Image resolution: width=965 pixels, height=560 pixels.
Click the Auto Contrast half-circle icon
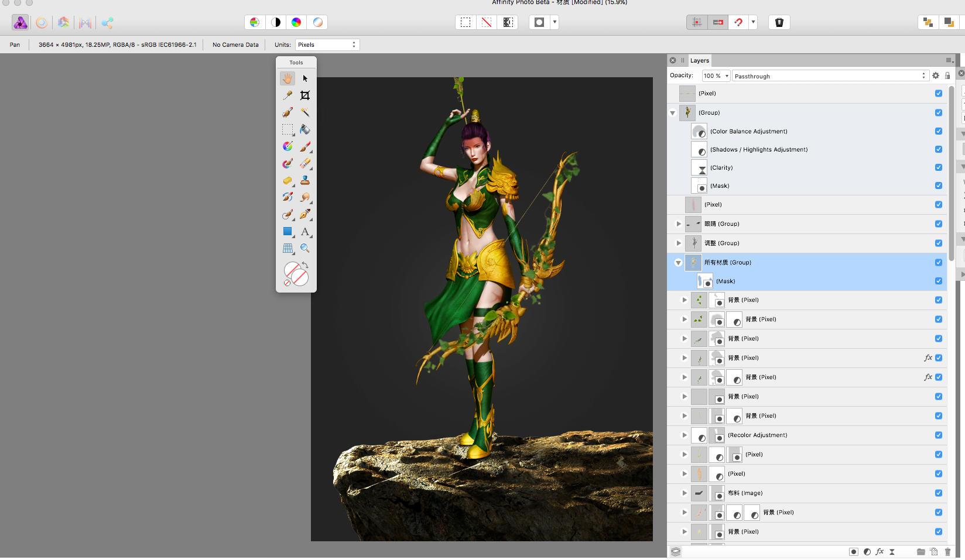(x=276, y=22)
